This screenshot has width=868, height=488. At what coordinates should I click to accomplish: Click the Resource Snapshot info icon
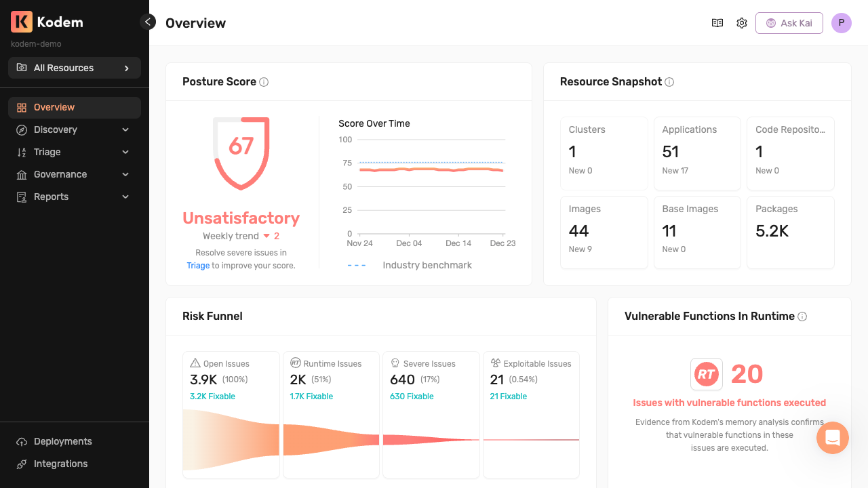(x=669, y=82)
